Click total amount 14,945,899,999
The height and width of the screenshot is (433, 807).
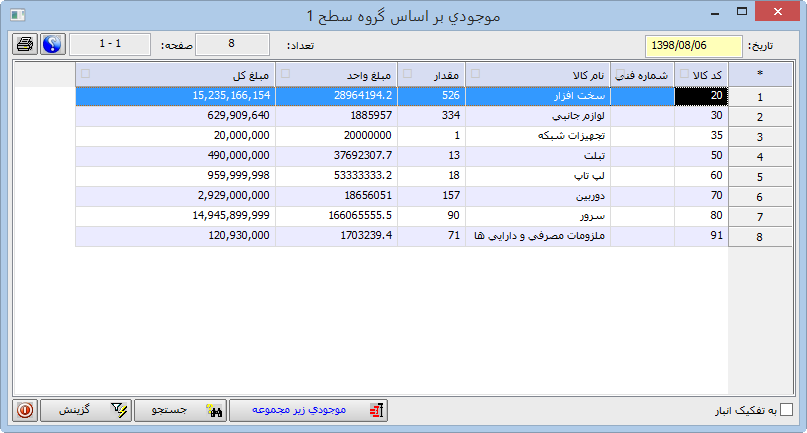231,216
